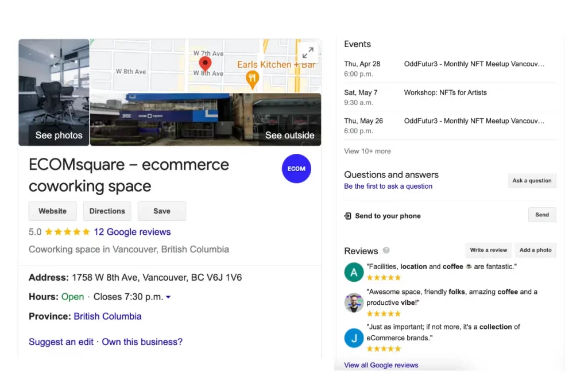588x392 pixels.
Task: Click Add a photo
Action: pyautogui.click(x=535, y=250)
